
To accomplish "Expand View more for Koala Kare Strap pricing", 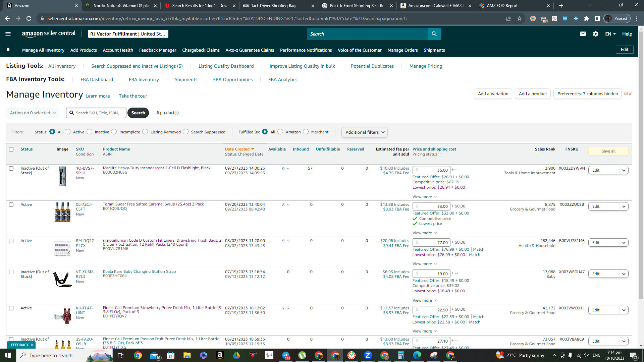I will (x=425, y=300).
